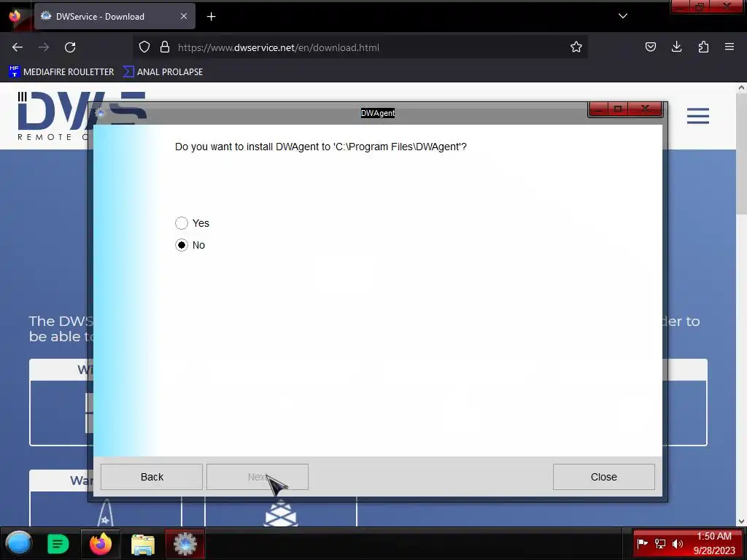Open the green notes app on taskbar
This screenshot has height=560, width=747.
tap(58, 544)
